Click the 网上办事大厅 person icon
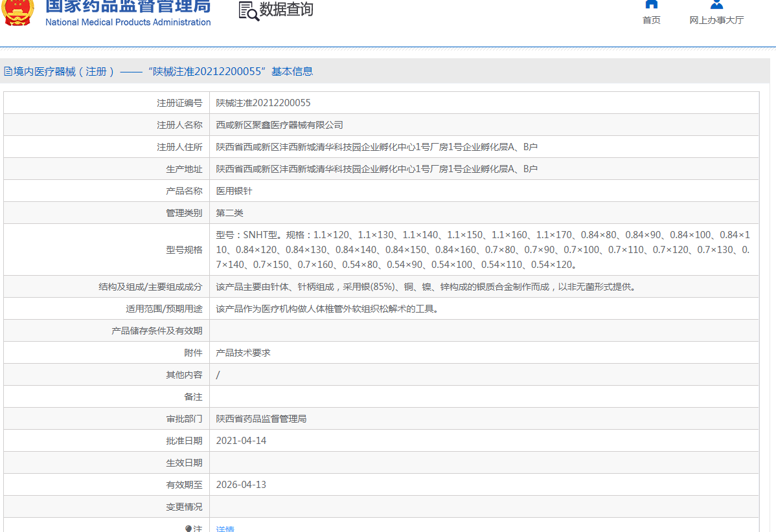This screenshot has height=532, width=776. [x=716, y=4]
